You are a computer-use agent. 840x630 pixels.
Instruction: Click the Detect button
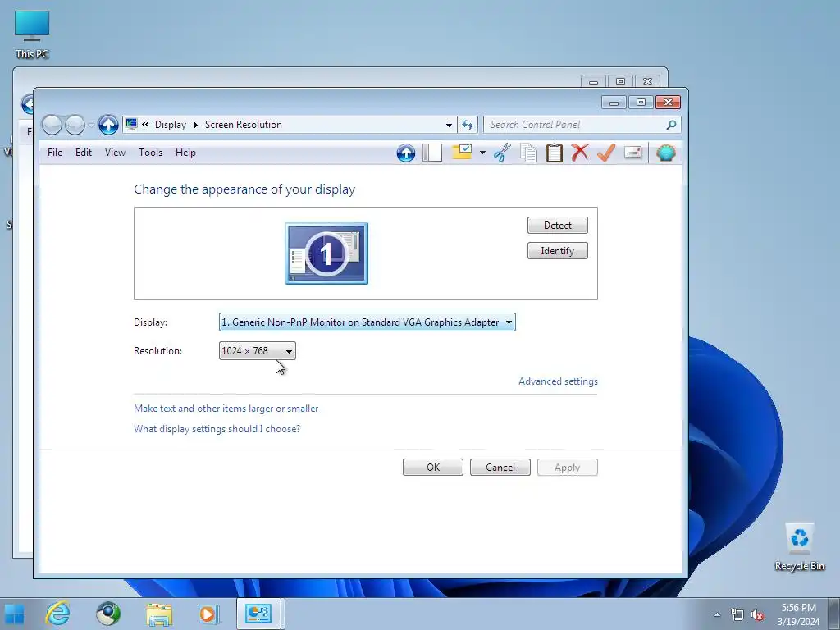(x=557, y=226)
